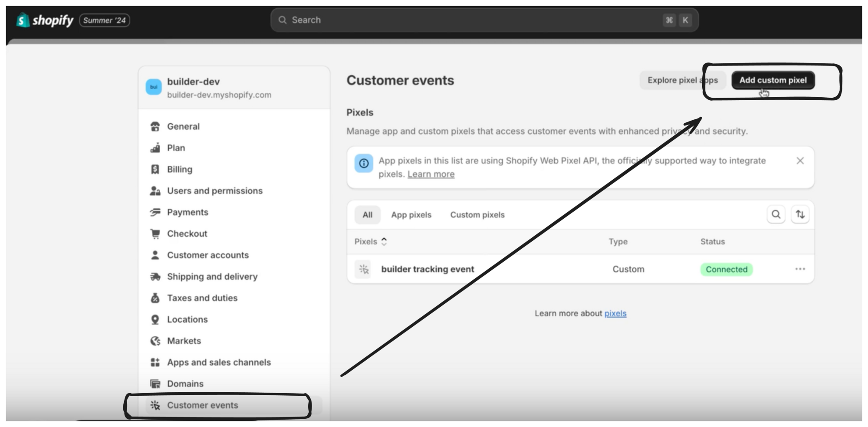Open builder-dev store avatar
The width and height of the screenshot is (868, 427).
point(154,87)
